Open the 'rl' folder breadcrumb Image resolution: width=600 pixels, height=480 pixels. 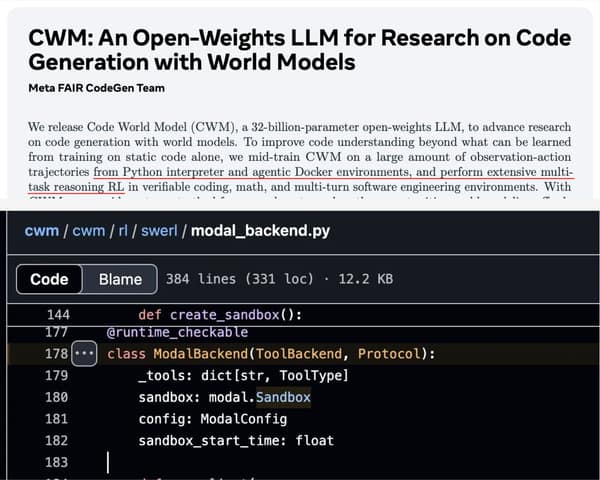[123, 231]
